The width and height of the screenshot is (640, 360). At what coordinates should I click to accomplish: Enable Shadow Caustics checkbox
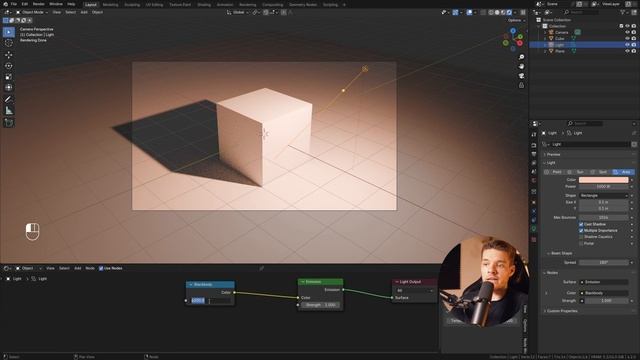click(x=581, y=237)
